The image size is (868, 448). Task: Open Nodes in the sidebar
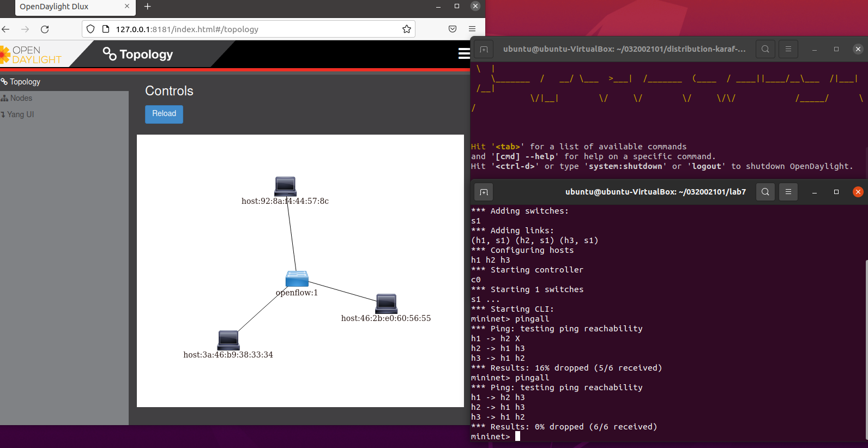click(64, 98)
